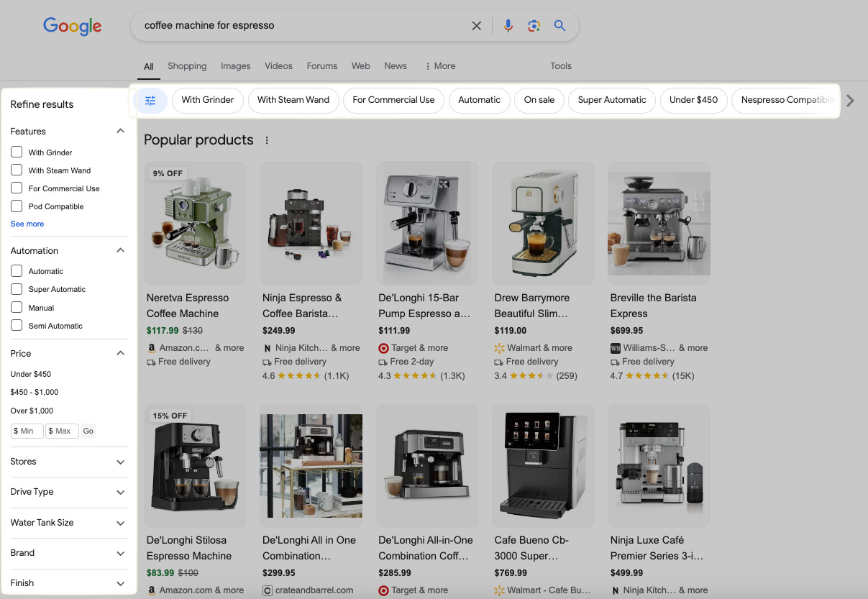Image resolution: width=868 pixels, height=599 pixels.
Task: Select the On sale filter chip
Action: point(539,100)
